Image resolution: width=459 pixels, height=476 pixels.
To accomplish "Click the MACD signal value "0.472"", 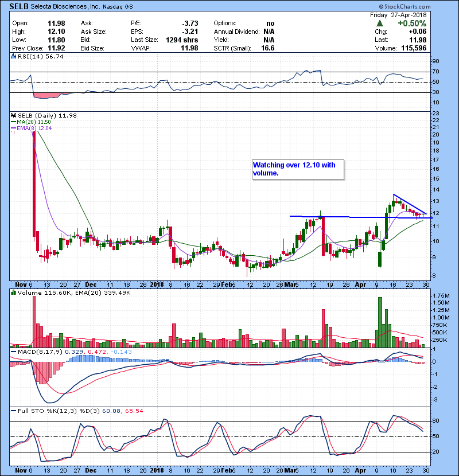I will (97, 352).
